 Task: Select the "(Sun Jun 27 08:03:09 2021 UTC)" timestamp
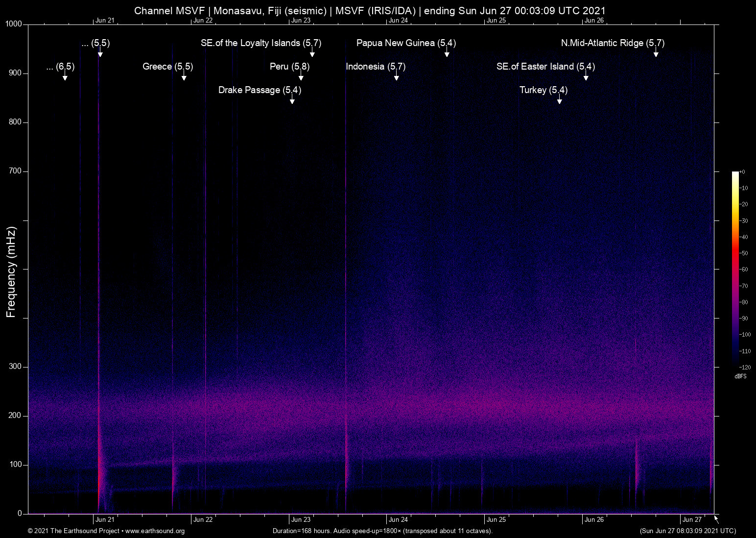687,531
